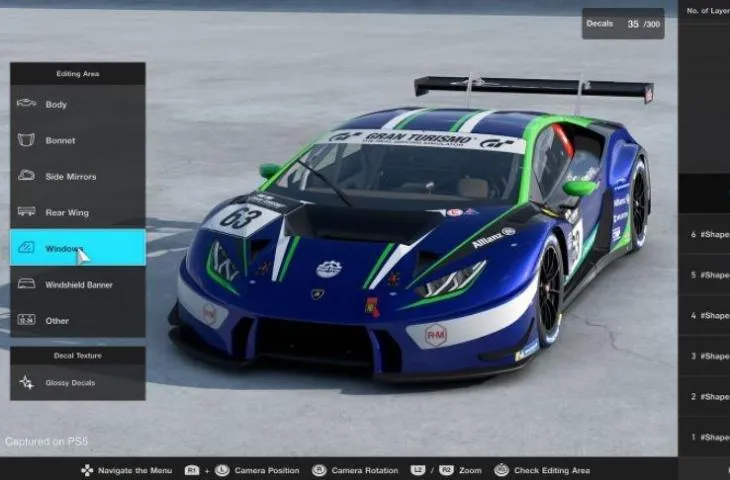Image resolution: width=730 pixels, height=480 pixels.
Task: Click the bonnet icon
Action: (x=26, y=139)
